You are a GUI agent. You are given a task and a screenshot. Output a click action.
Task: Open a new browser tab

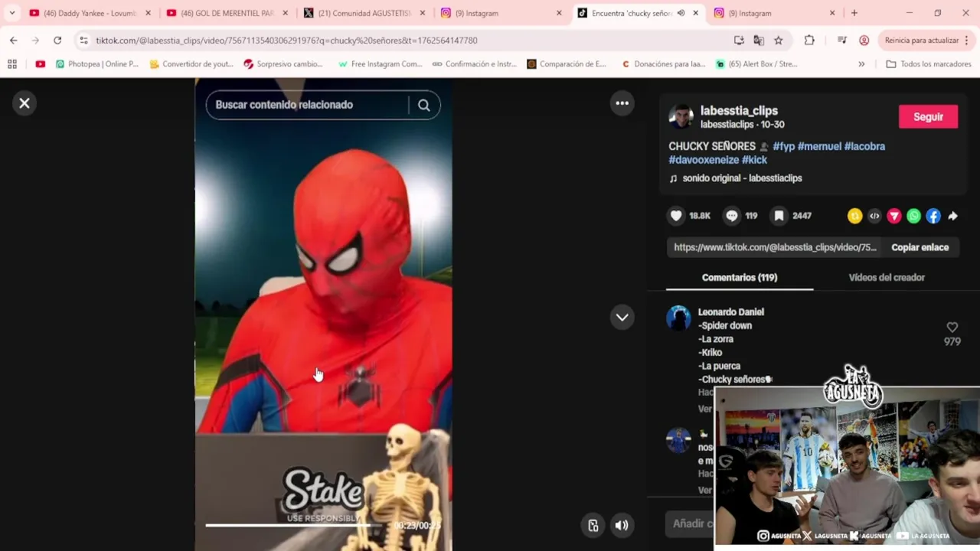coord(854,13)
